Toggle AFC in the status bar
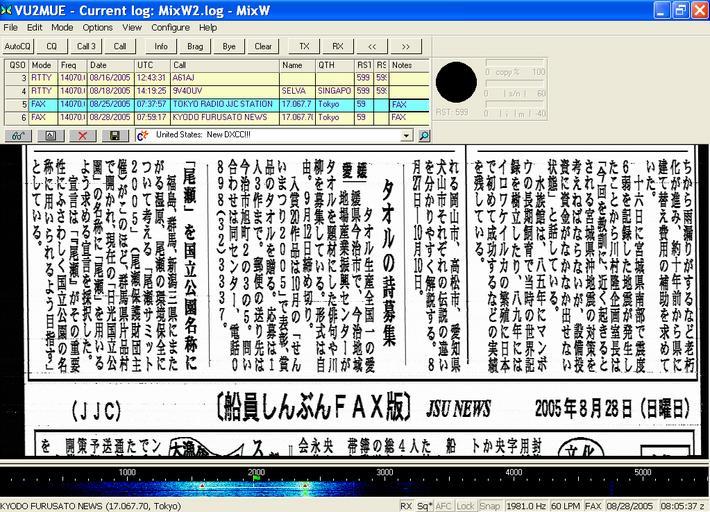 [x=444, y=506]
